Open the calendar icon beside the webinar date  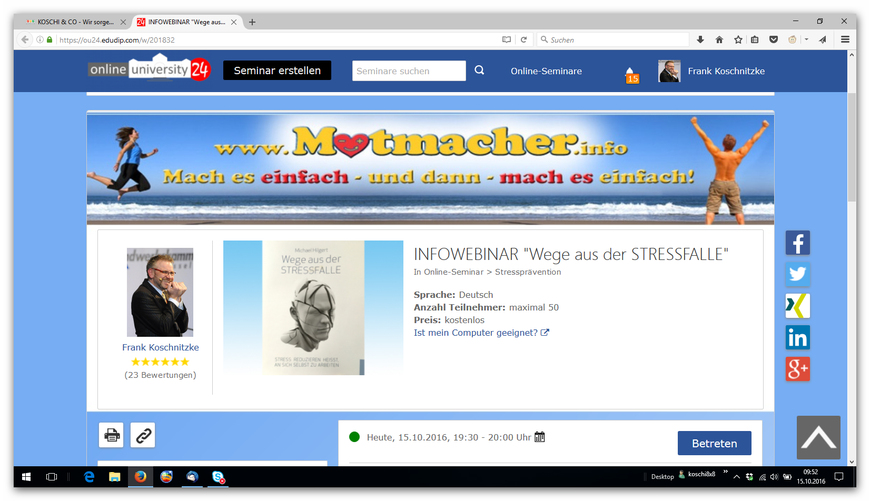click(539, 437)
